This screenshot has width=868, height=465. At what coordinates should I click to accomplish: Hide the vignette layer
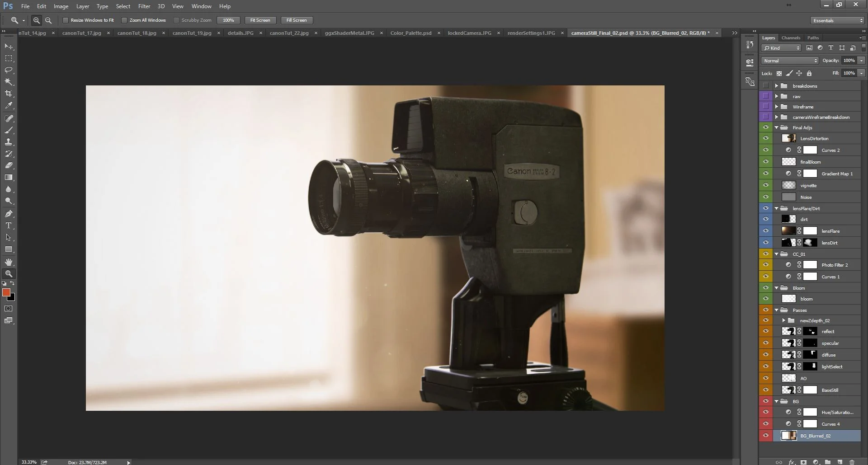coord(765,185)
